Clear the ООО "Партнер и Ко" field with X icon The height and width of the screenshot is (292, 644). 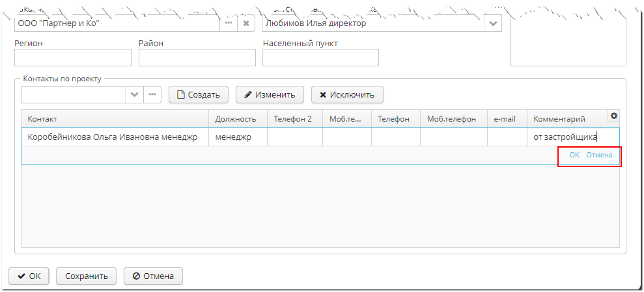coord(245,23)
